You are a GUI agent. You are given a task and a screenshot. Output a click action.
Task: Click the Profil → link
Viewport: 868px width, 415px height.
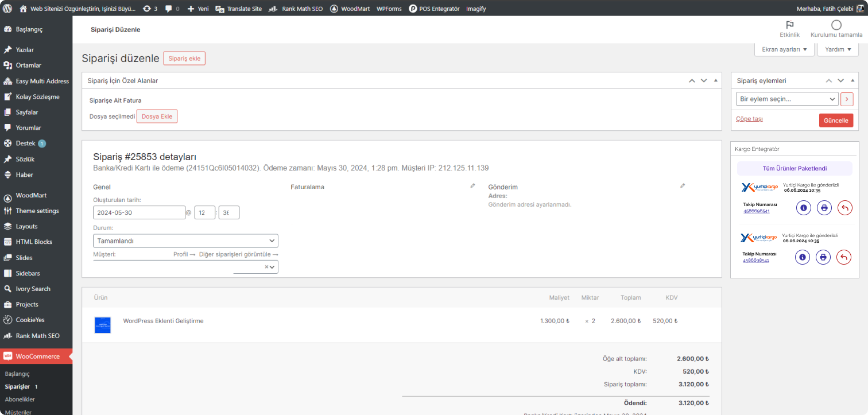(184, 254)
